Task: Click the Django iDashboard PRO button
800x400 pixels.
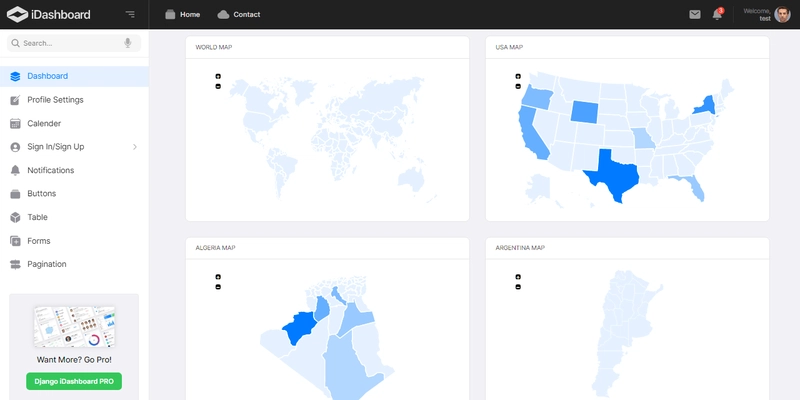Action: [74, 381]
